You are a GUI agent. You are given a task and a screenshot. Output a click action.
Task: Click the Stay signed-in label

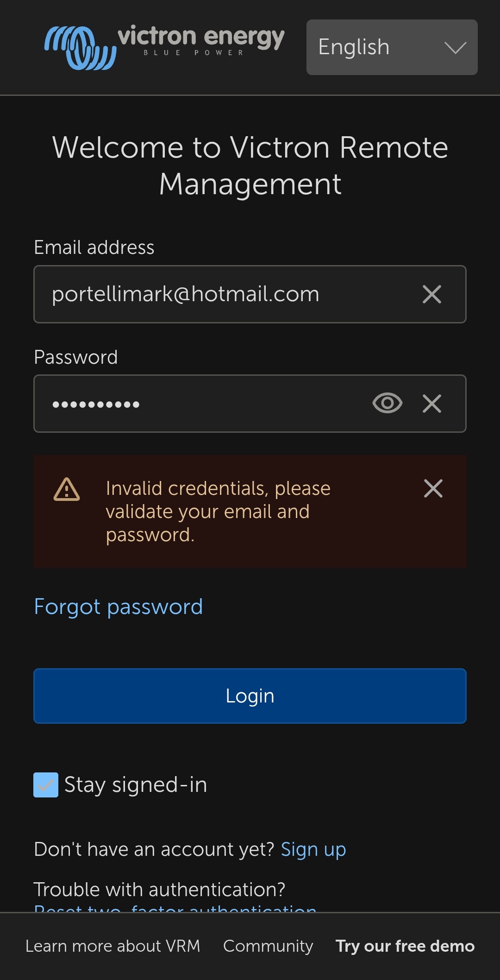(136, 784)
